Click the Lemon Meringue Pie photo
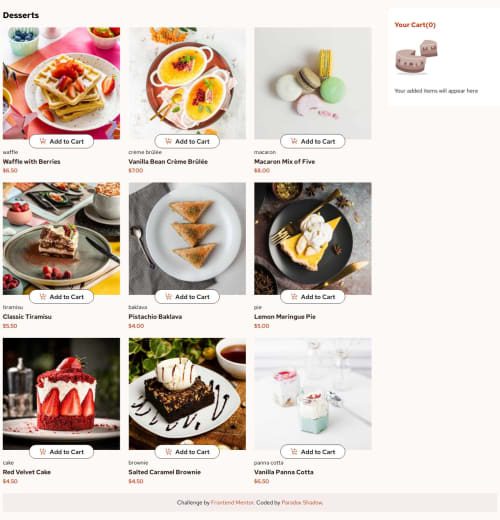The image size is (500, 520). 313,238
